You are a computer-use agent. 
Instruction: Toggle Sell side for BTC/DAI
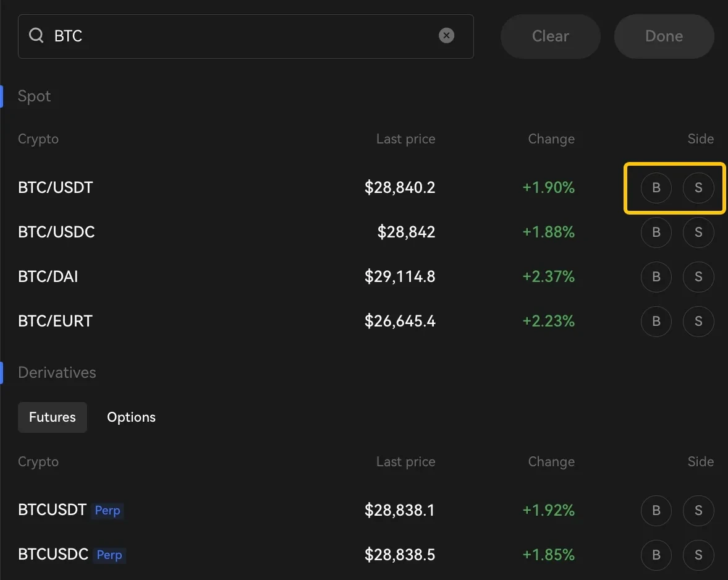tap(698, 277)
